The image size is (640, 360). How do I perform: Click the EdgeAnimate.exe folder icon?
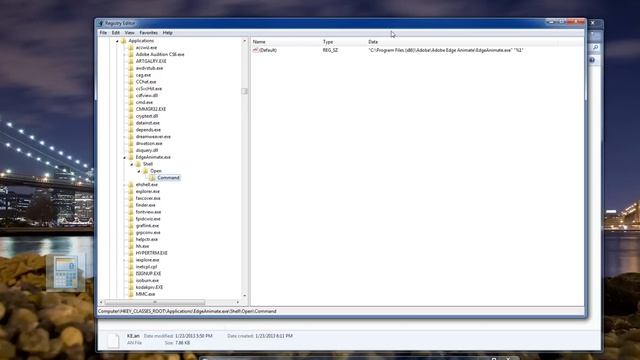click(x=131, y=157)
